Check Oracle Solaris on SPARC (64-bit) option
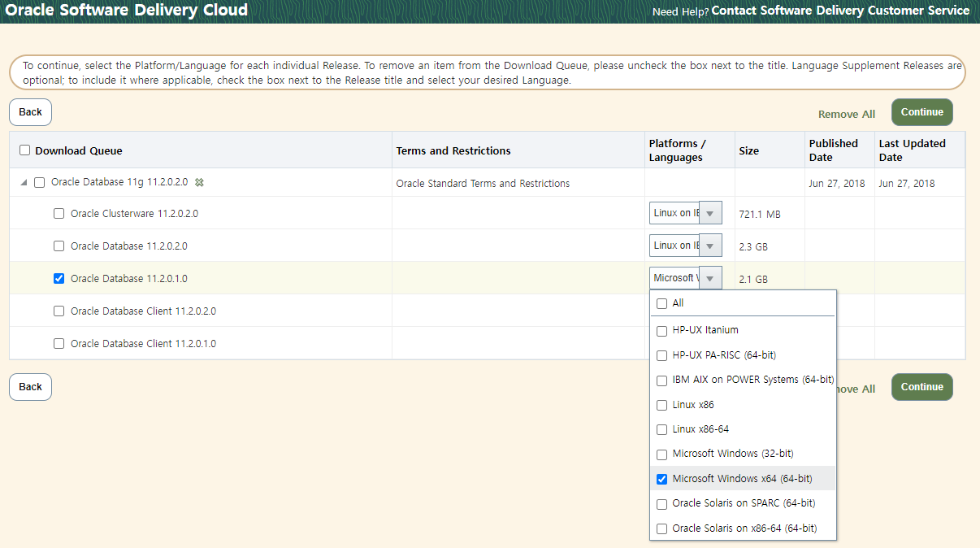 point(661,504)
